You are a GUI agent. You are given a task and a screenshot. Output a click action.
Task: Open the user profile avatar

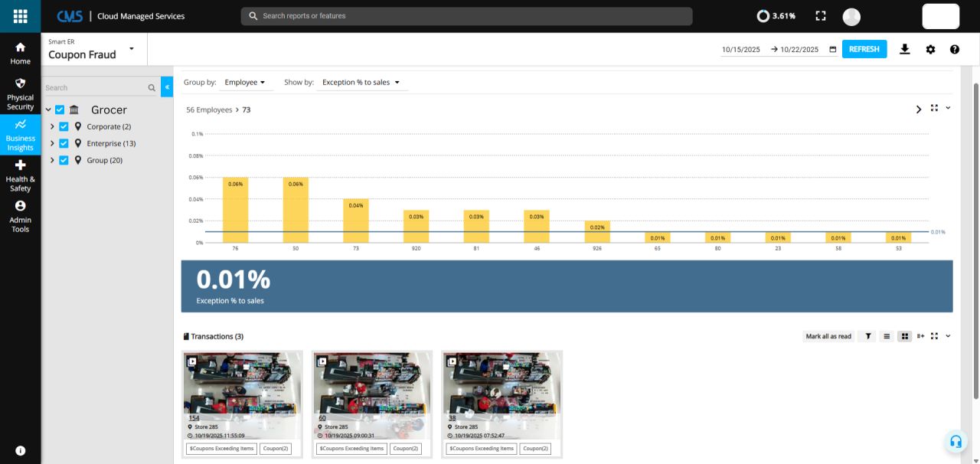851,16
